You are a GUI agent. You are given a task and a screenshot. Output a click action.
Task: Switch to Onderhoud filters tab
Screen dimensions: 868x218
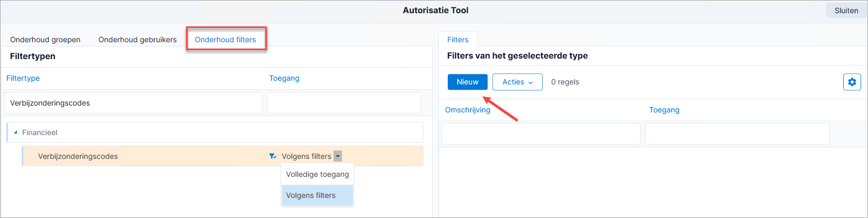[225, 40]
